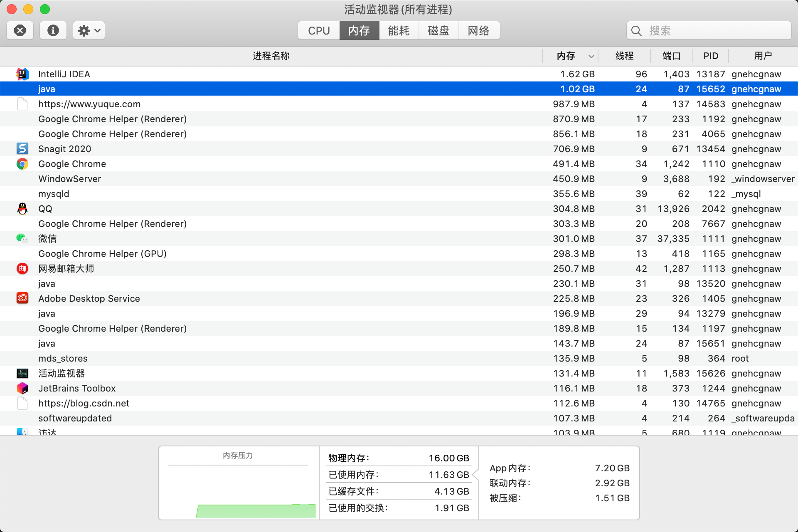Select the mds_stores process row

click(x=399, y=358)
